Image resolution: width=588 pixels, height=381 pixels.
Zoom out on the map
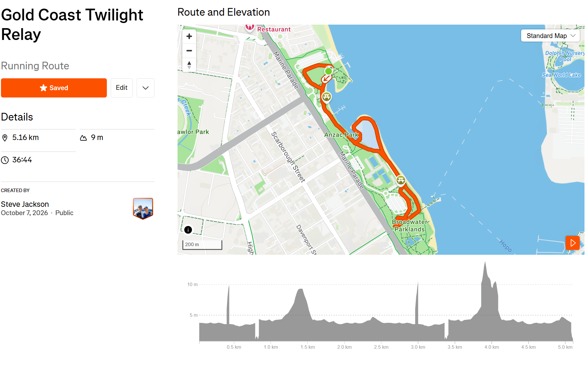tap(189, 51)
